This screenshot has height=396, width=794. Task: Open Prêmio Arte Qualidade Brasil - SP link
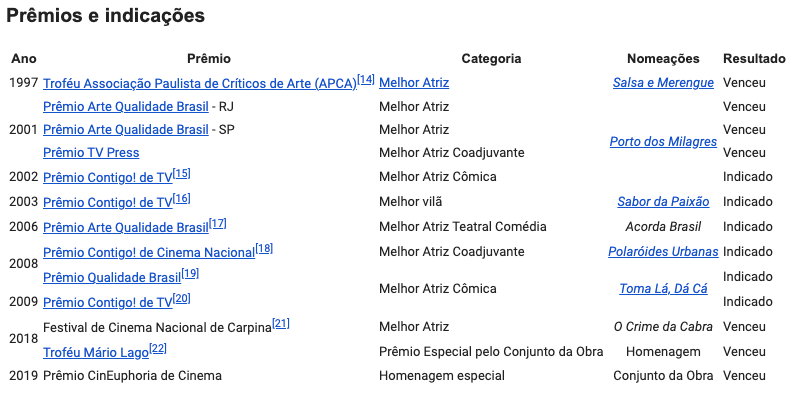[126, 130]
